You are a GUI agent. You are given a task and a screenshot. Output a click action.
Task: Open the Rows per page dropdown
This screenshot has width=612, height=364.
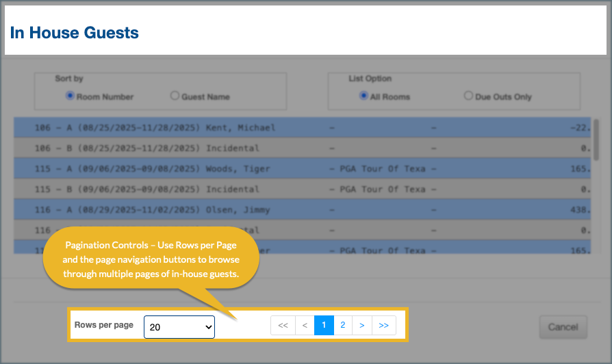coord(179,327)
